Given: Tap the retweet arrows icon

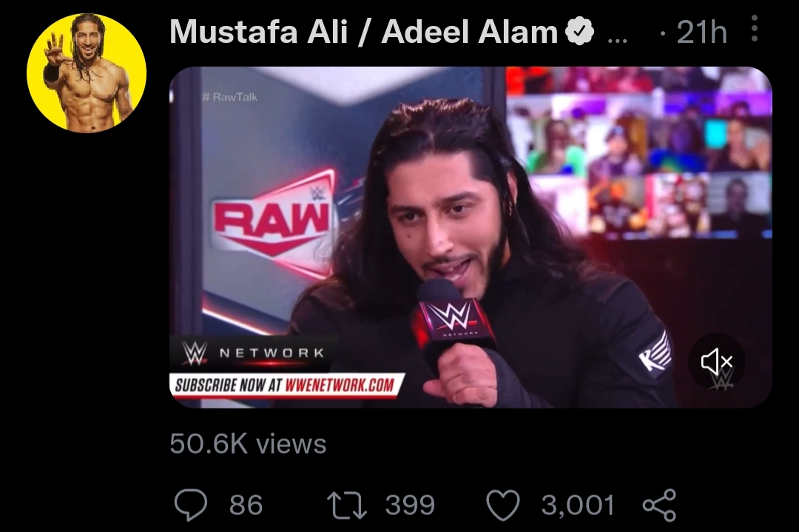Looking at the screenshot, I should pyautogui.click(x=346, y=505).
